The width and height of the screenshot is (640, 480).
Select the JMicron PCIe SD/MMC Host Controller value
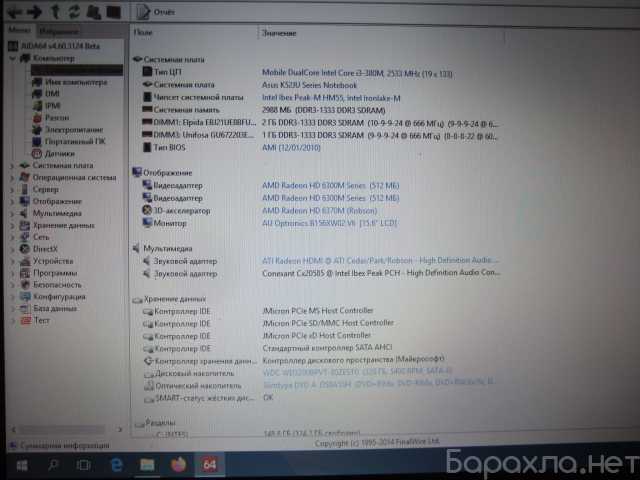(x=328, y=323)
